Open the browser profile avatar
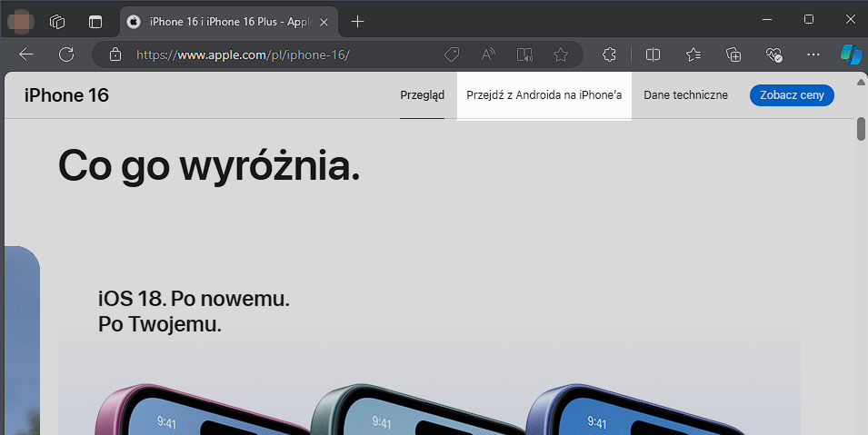This screenshot has width=868, height=435. tap(21, 22)
